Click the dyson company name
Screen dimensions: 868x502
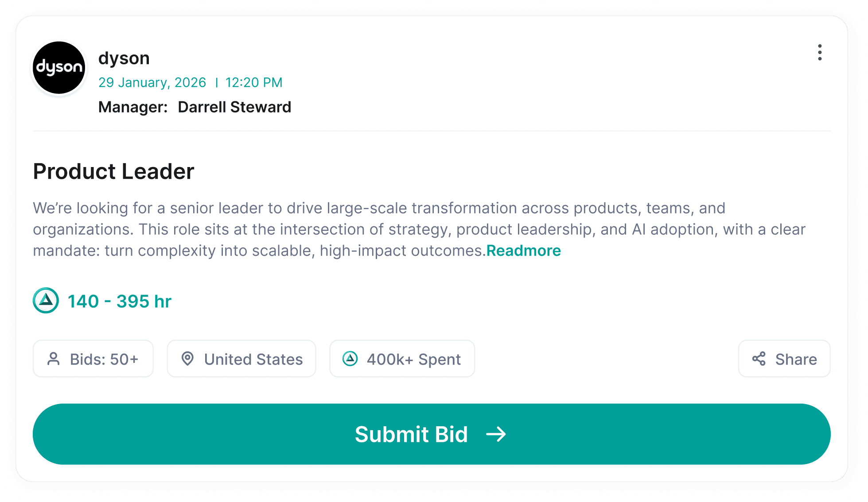pyautogui.click(x=124, y=58)
